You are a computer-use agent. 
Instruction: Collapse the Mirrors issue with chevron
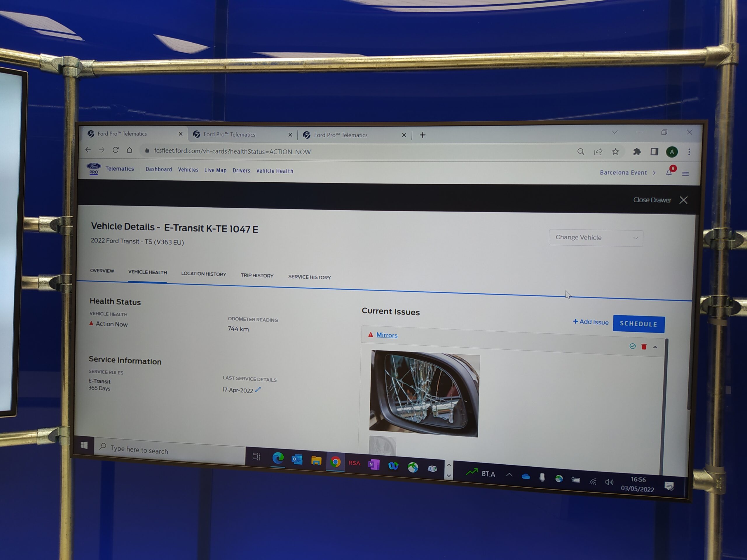pyautogui.click(x=655, y=347)
